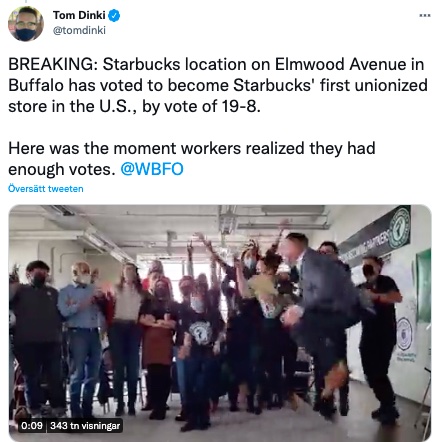435x442 pixels.
Task: Click the blue verified checkmark badge
Action: tap(115, 16)
